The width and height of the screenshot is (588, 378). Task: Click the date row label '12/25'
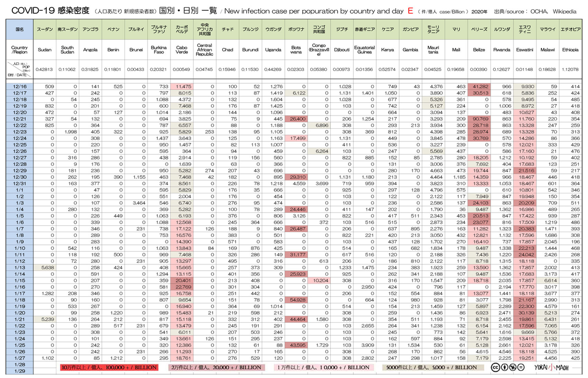click(x=20, y=145)
